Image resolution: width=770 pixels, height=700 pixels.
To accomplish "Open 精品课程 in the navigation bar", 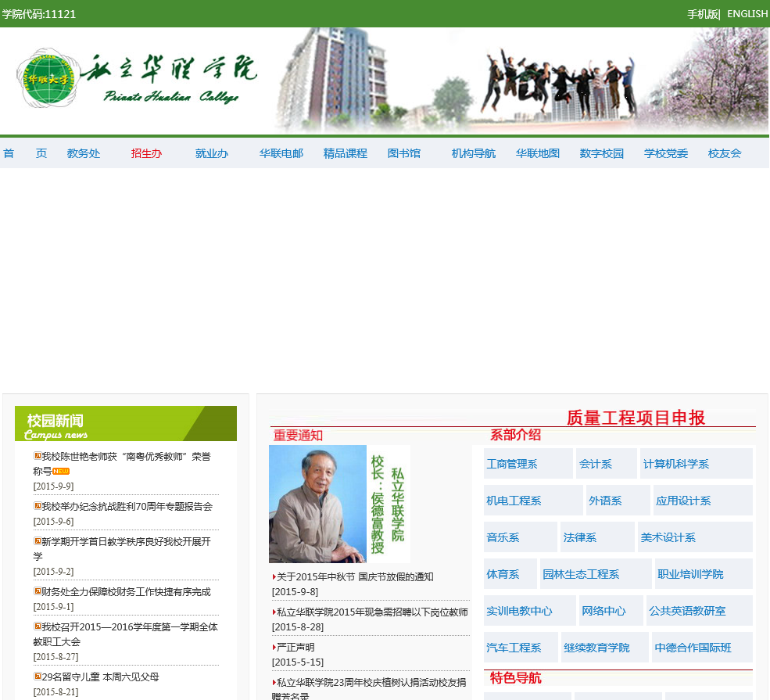I will click(346, 153).
